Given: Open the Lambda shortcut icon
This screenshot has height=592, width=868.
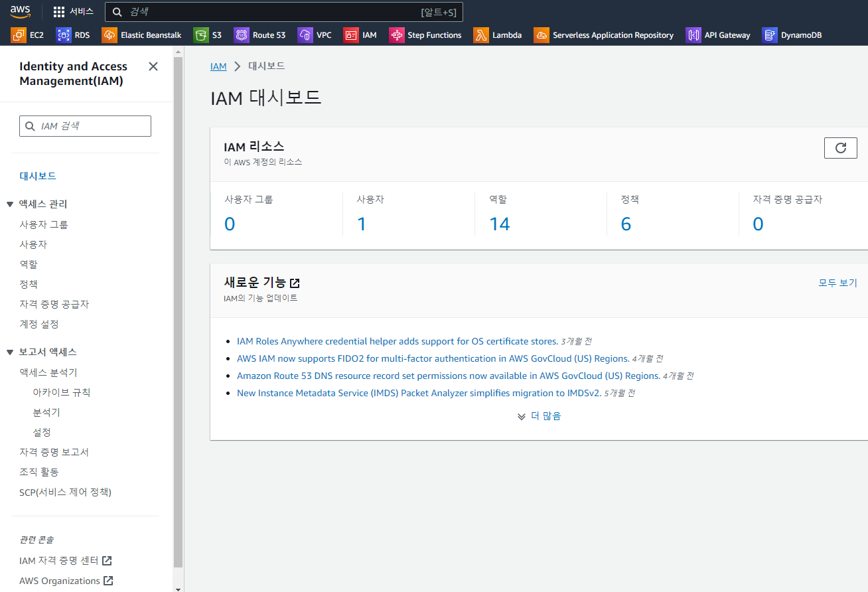Looking at the screenshot, I should [x=481, y=35].
